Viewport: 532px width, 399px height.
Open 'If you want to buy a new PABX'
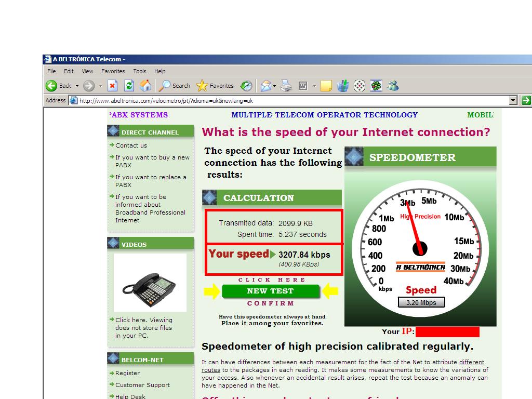152,161
